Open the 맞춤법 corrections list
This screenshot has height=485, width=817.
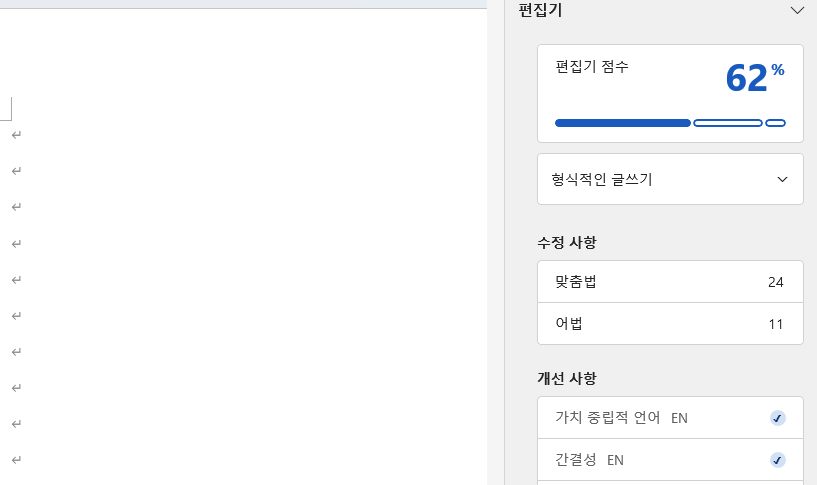pos(669,282)
